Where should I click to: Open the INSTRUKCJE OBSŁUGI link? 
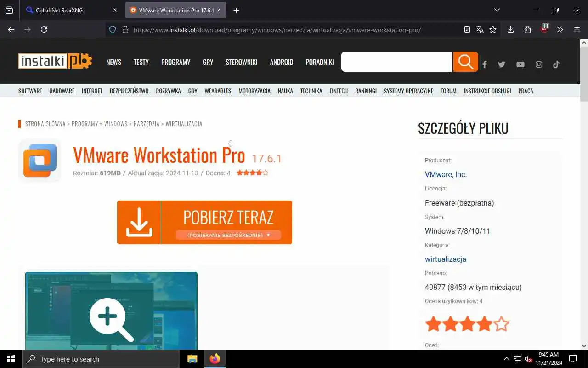point(487,91)
